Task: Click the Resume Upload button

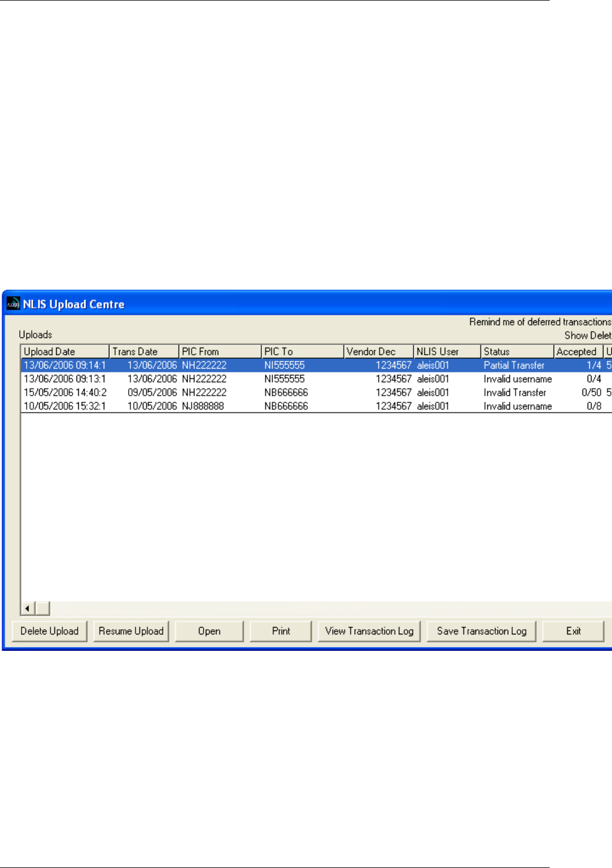Action: point(131,631)
